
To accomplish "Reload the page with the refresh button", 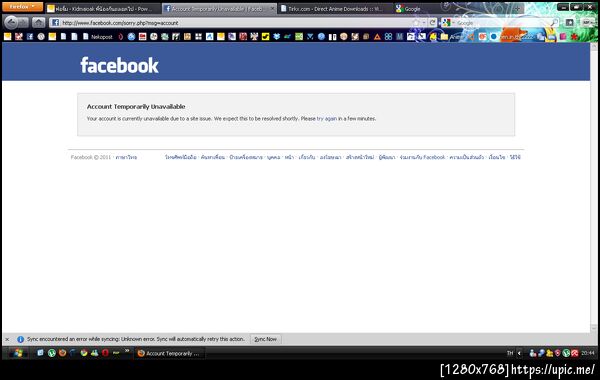I will click(x=432, y=23).
